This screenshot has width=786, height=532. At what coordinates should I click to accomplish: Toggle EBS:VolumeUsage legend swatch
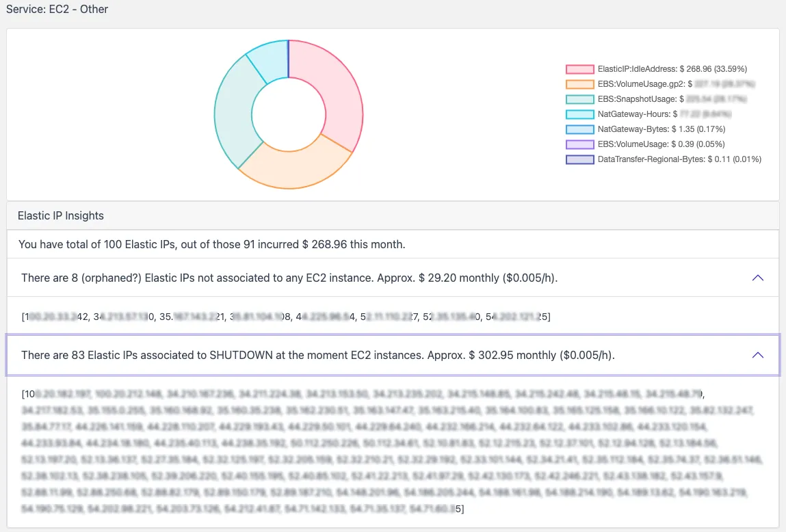579,144
